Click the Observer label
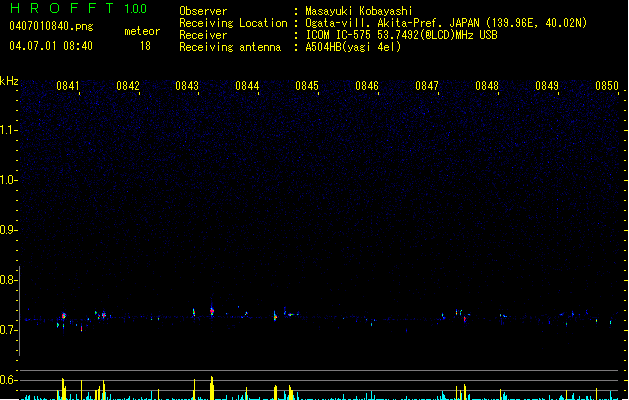This screenshot has width=629, height=400. (203, 11)
